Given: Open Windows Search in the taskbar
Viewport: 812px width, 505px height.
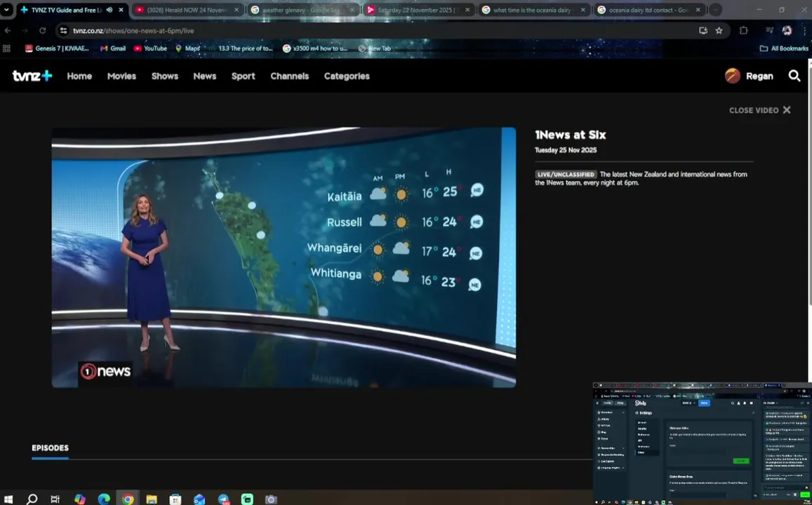Looking at the screenshot, I should coord(32,499).
